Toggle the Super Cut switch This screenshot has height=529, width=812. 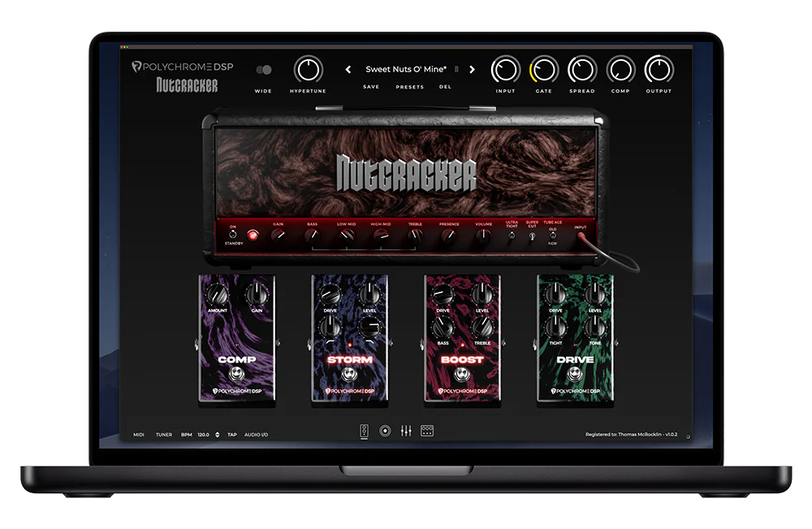[532, 236]
